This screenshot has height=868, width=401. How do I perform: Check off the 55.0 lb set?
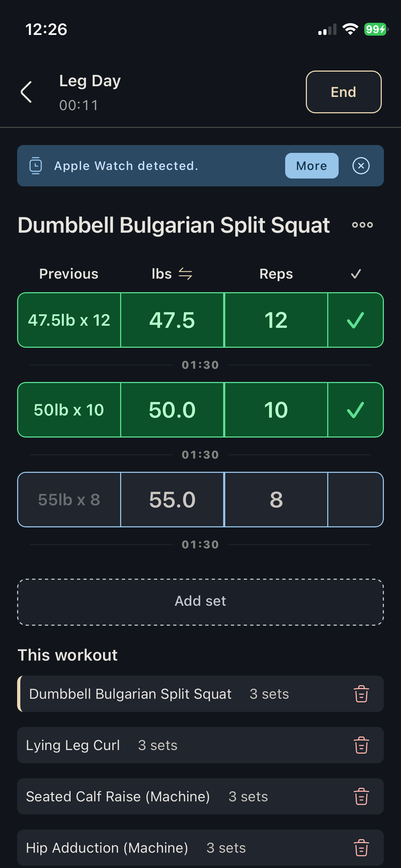point(355,500)
